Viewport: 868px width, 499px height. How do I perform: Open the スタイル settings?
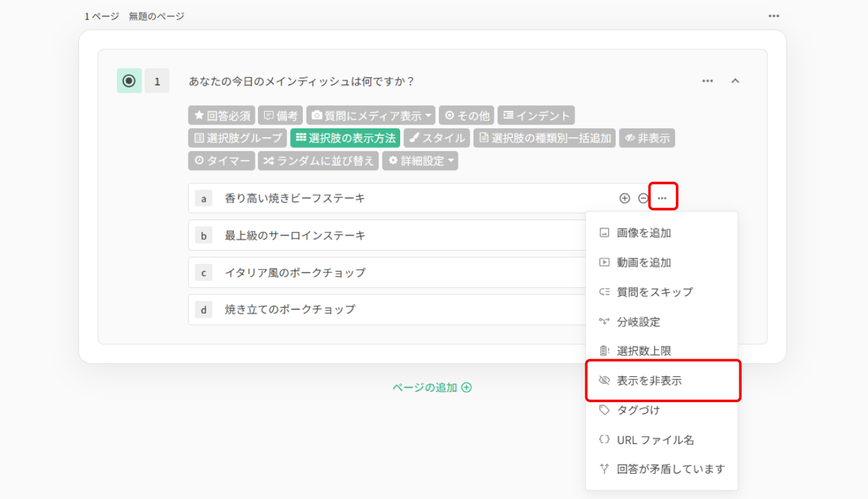(437, 138)
